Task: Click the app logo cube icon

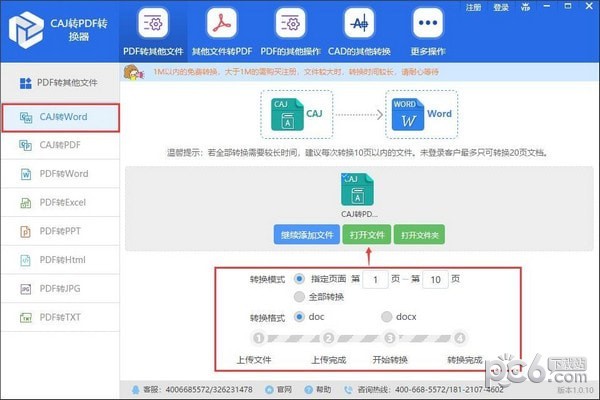Action: pos(26,30)
